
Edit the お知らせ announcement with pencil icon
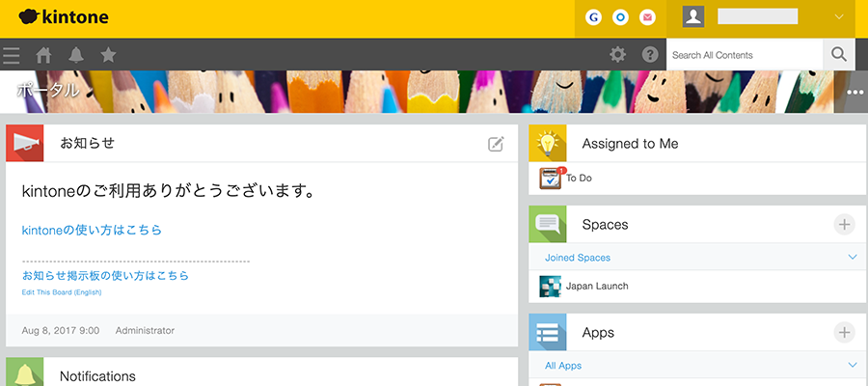pos(496,144)
